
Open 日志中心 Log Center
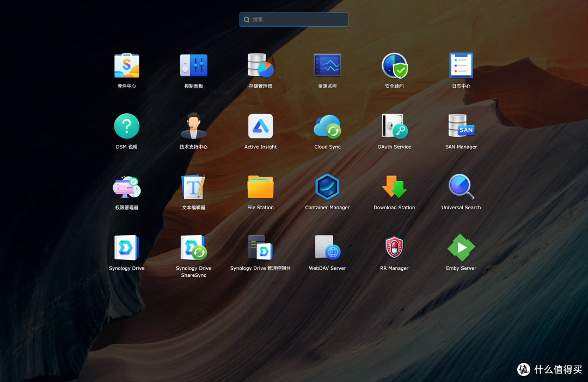461,66
